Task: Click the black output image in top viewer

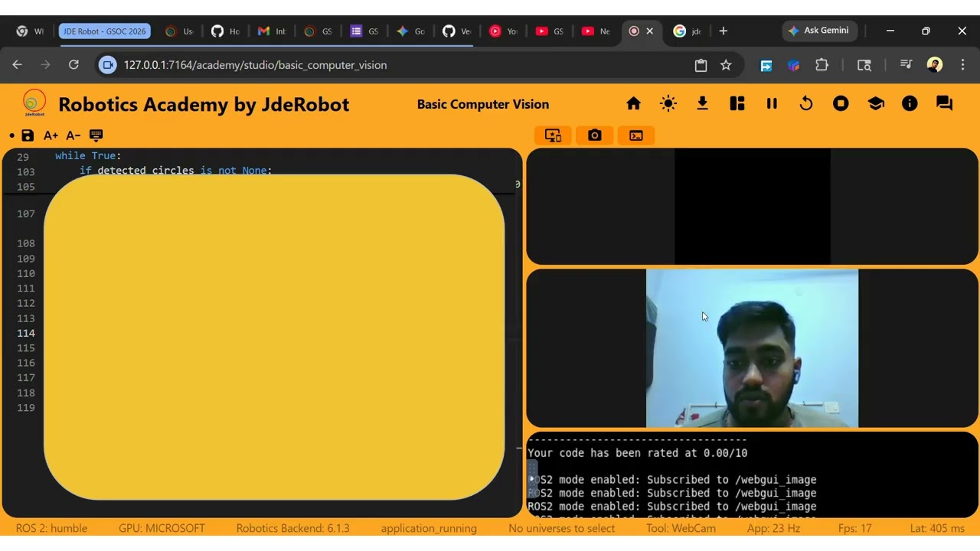Action: pos(752,207)
